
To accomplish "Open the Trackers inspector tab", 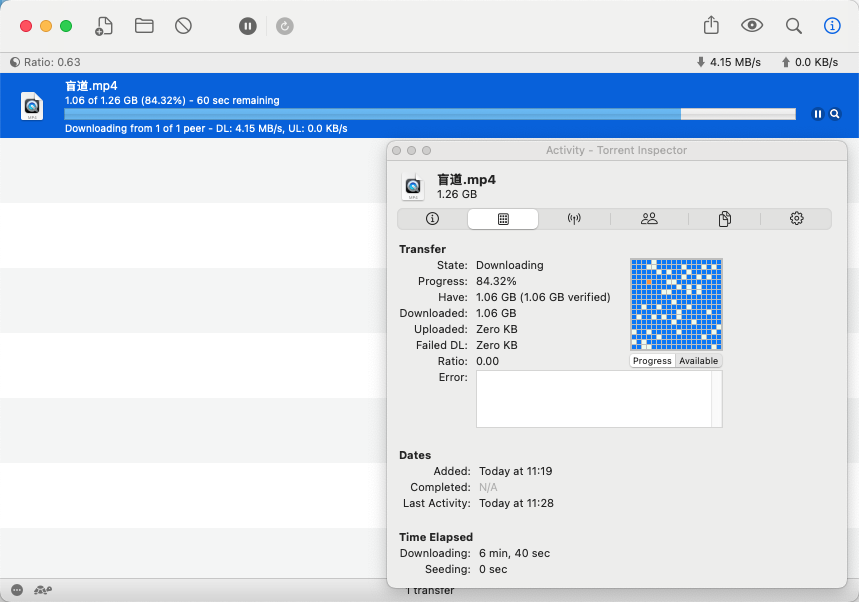I will click(x=574, y=219).
